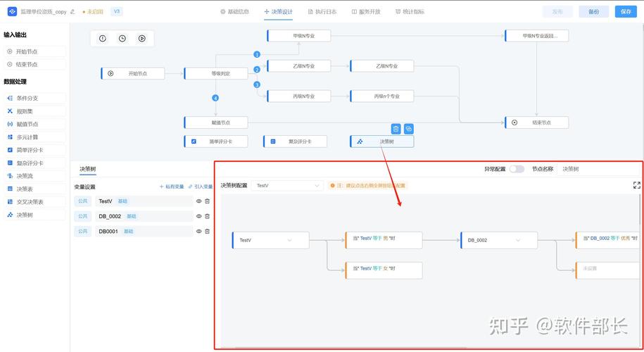Click the clock history icon in canvas toolbar

122,39
